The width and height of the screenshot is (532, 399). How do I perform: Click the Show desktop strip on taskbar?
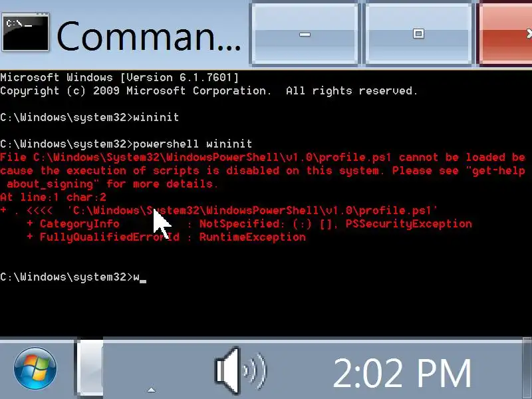527,368
